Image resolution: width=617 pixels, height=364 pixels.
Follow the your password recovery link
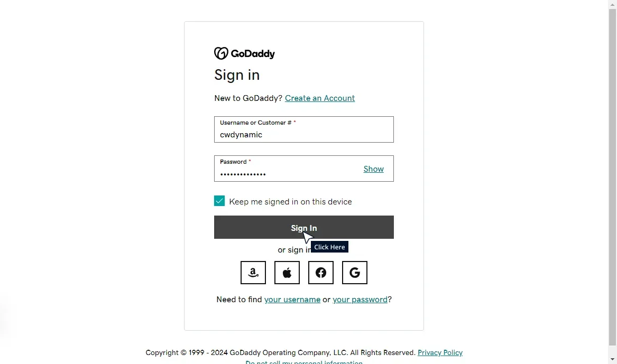(360, 299)
